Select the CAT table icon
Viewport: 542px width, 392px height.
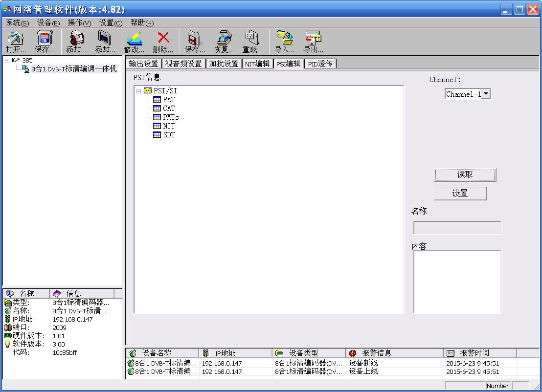(x=157, y=109)
